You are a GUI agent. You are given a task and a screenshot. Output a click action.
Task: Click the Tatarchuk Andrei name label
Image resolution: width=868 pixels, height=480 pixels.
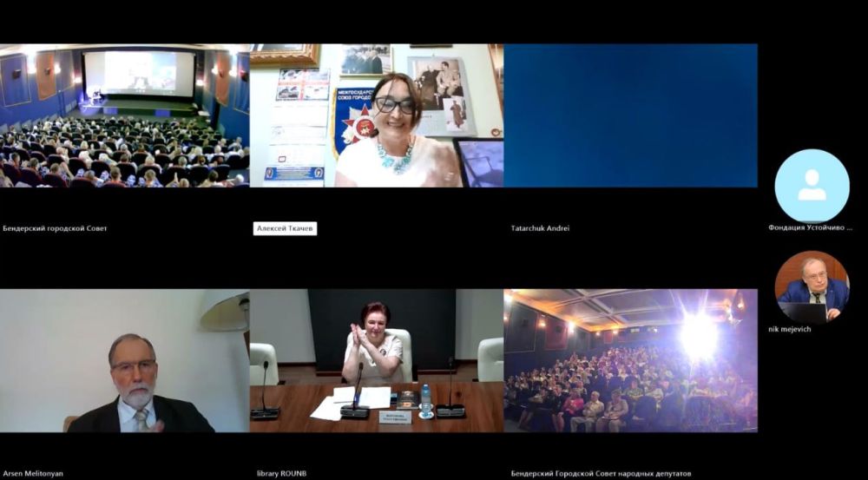[540, 228]
